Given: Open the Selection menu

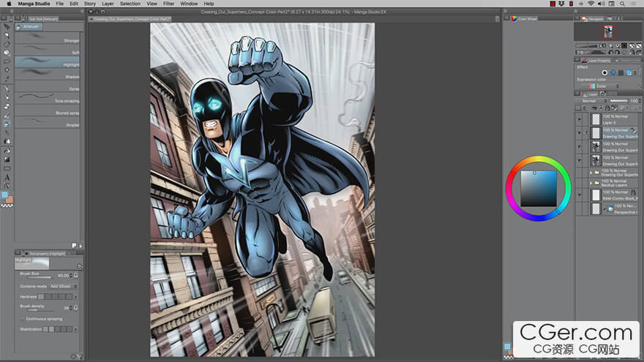Looking at the screenshot, I should (x=130, y=4).
